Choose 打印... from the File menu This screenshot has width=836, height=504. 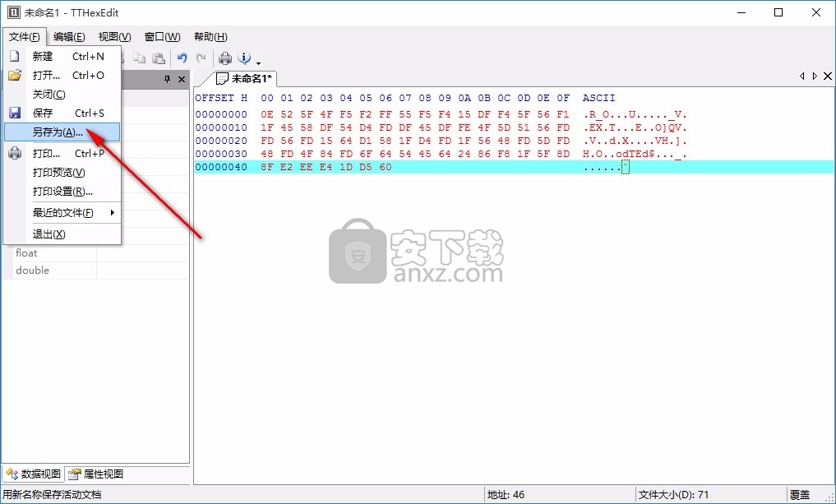[x=62, y=154]
